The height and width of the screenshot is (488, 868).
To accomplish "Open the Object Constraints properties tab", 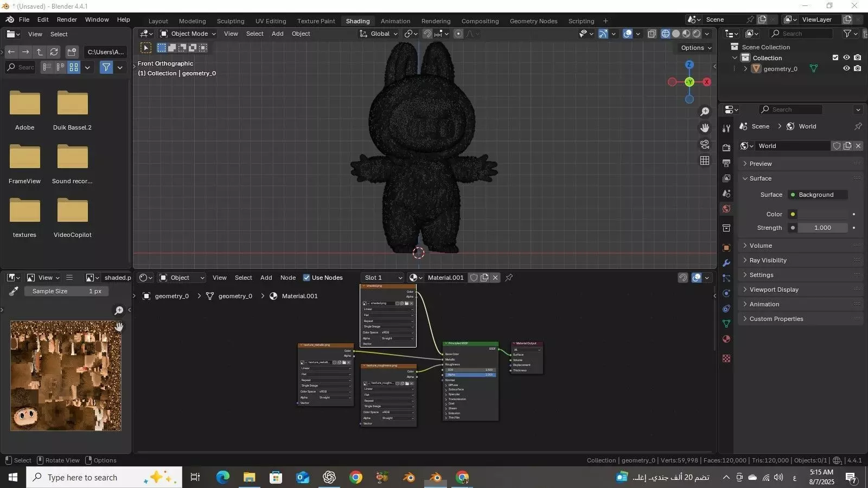I will [x=726, y=309].
